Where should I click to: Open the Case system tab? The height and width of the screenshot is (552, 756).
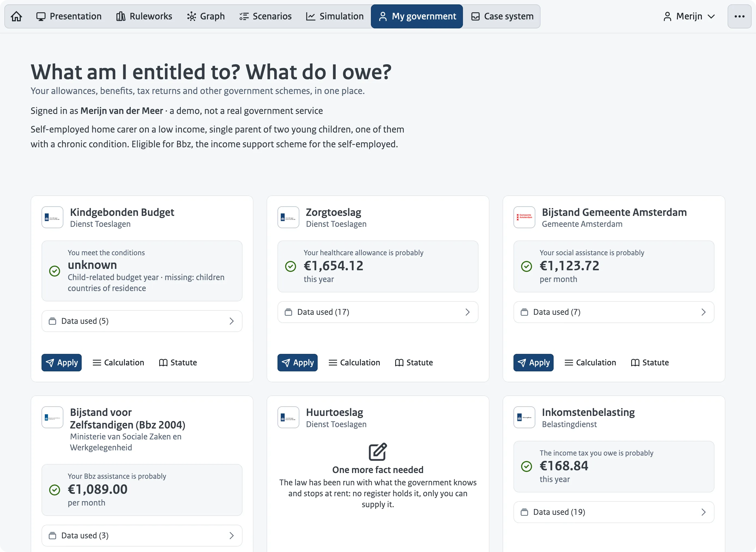[x=502, y=16]
